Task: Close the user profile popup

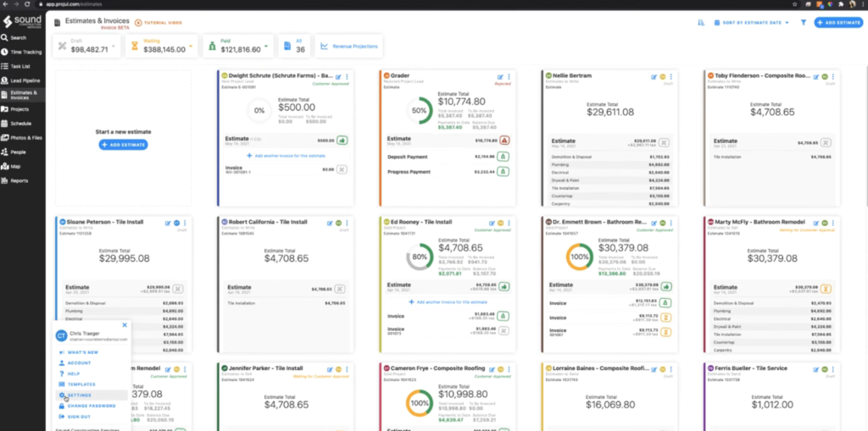Action: [x=125, y=325]
